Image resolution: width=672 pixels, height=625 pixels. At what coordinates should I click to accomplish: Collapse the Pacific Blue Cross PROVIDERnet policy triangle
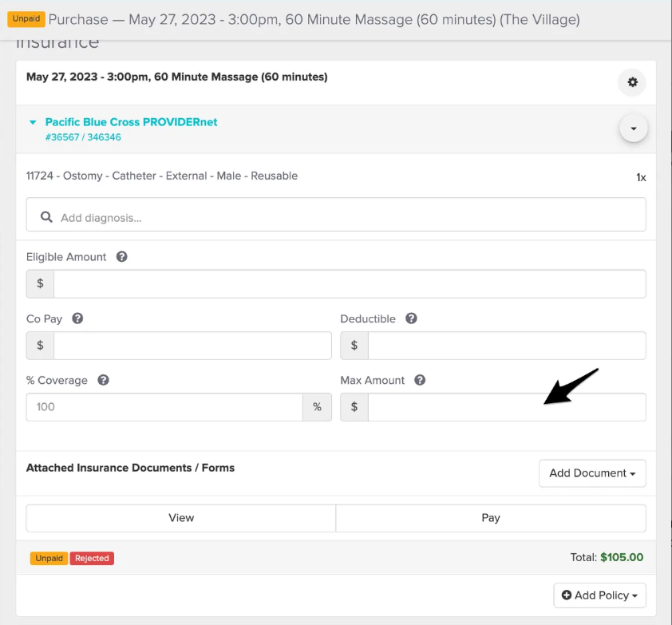33,123
